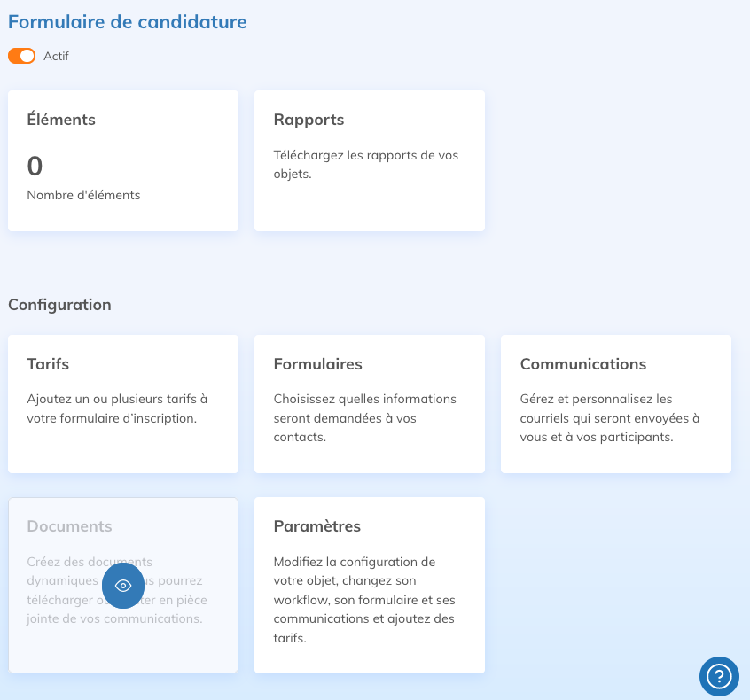This screenshot has width=750, height=700.
Task: Open the Paramètres configuration card
Action: click(x=369, y=585)
